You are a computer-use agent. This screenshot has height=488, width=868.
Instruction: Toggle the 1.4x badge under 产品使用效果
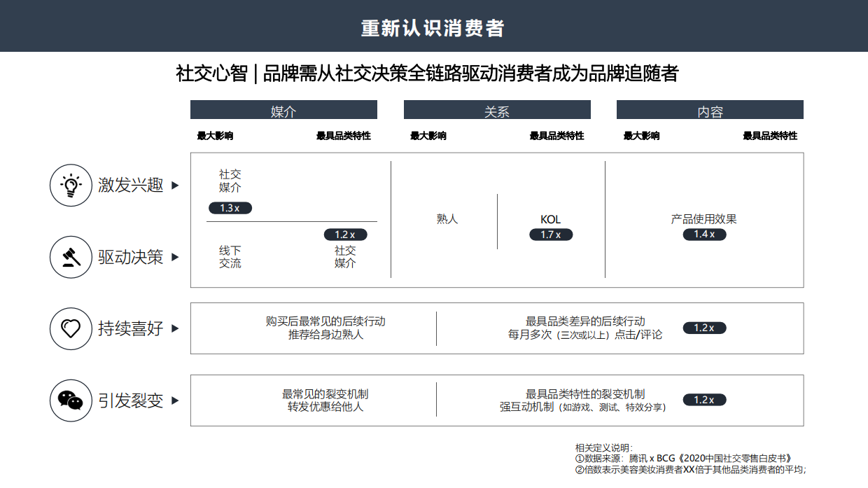[x=705, y=235]
